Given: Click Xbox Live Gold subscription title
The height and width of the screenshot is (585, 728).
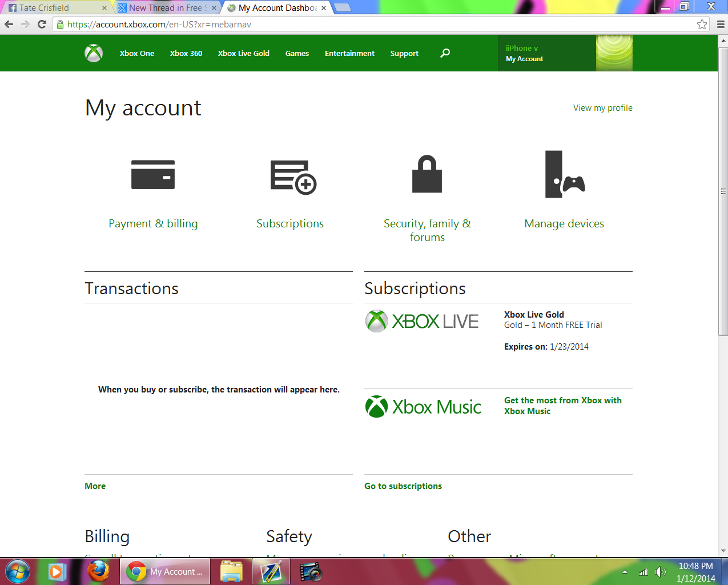Looking at the screenshot, I should pos(534,314).
